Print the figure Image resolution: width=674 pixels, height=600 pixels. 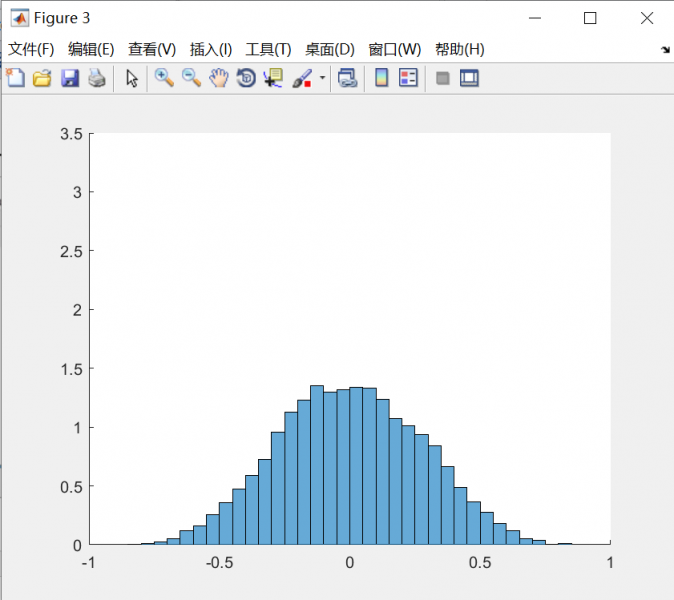96,78
